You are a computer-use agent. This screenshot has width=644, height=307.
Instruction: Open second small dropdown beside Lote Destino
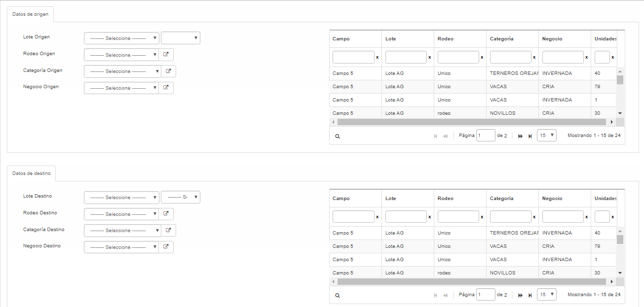[x=181, y=197]
